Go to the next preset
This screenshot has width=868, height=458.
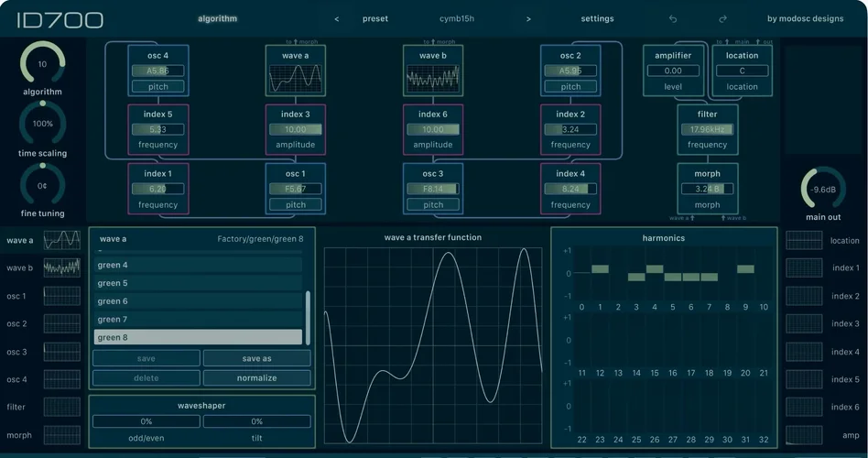[528, 18]
